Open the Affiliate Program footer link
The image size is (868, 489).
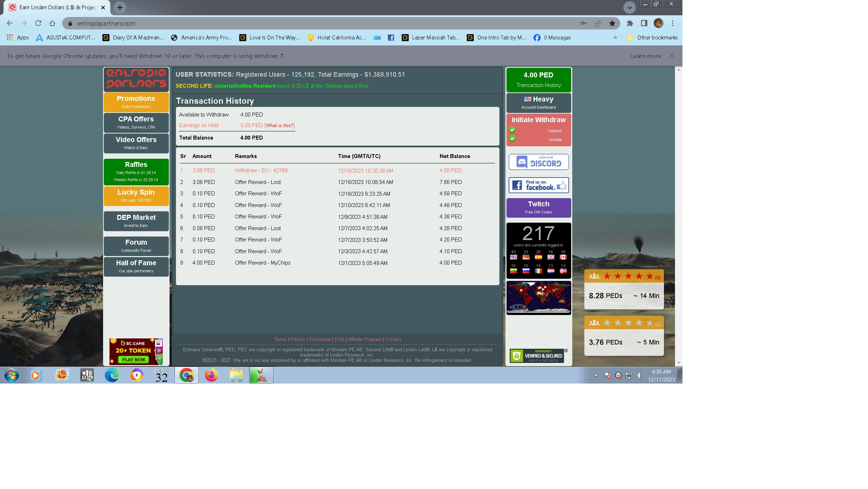click(x=364, y=339)
